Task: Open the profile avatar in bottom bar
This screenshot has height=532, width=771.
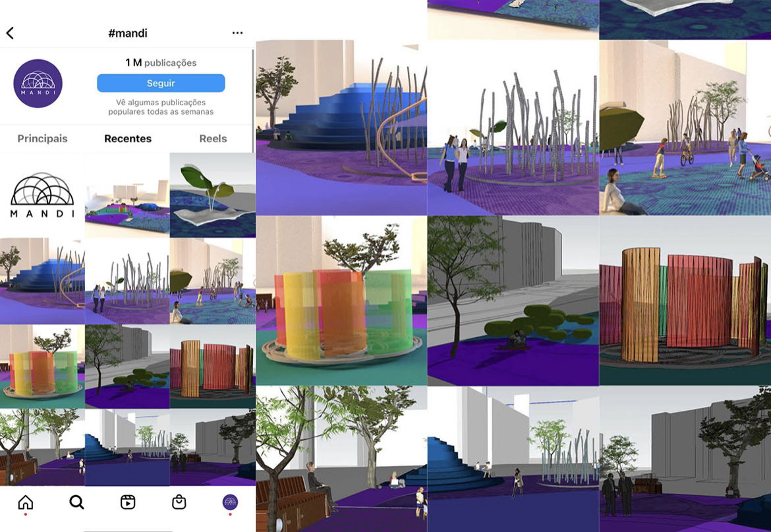Action: (230, 502)
